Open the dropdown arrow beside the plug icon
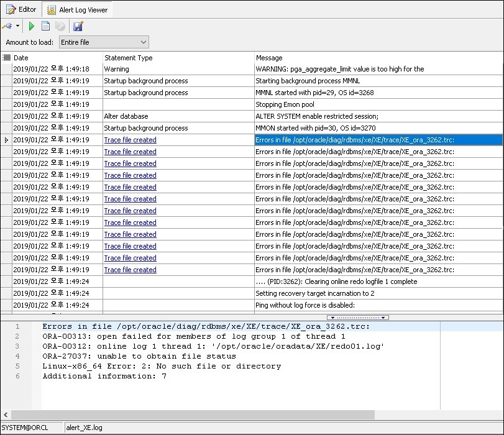The width and height of the screenshot is (504, 435). (16, 26)
